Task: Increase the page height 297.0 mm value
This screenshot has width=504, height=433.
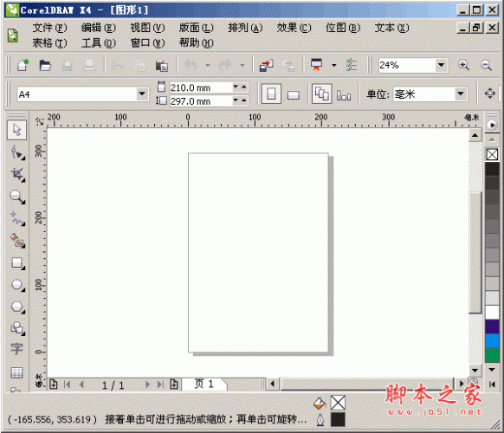Action: (244, 101)
